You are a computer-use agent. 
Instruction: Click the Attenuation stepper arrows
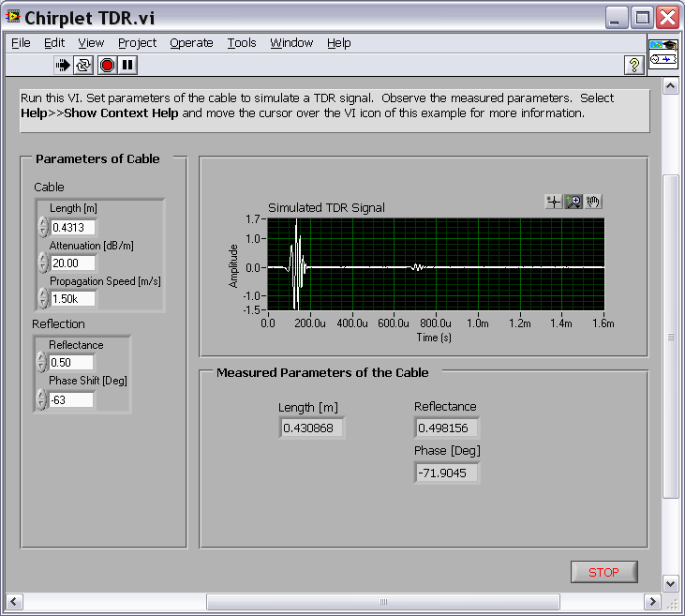coord(42,263)
